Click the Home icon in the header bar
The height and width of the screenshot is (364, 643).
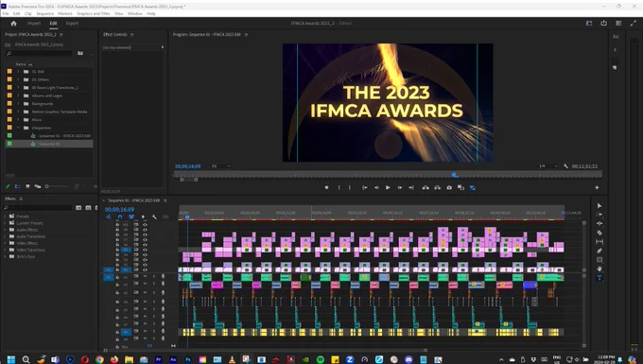13,24
